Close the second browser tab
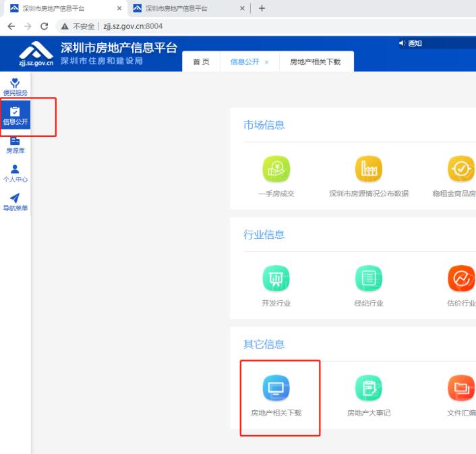The width and height of the screenshot is (476, 454). pyautogui.click(x=242, y=9)
